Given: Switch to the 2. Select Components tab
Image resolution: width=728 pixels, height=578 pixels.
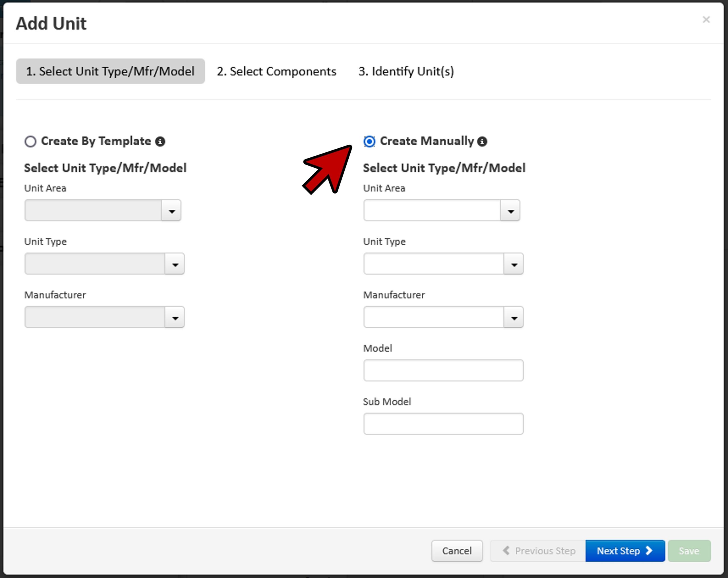Looking at the screenshot, I should pyautogui.click(x=276, y=71).
